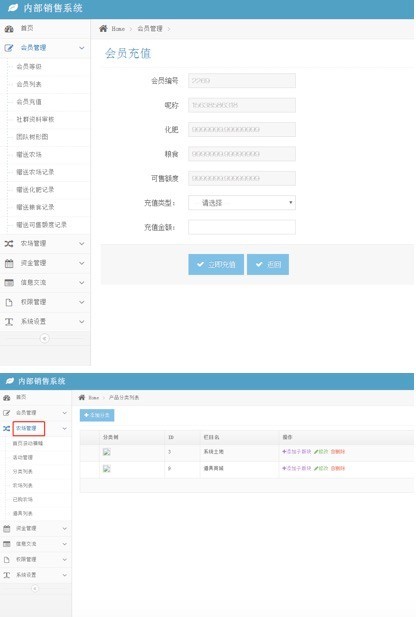The height and width of the screenshot is (617, 416).
Task: Click the 立即充值 button
Action: coord(216,264)
